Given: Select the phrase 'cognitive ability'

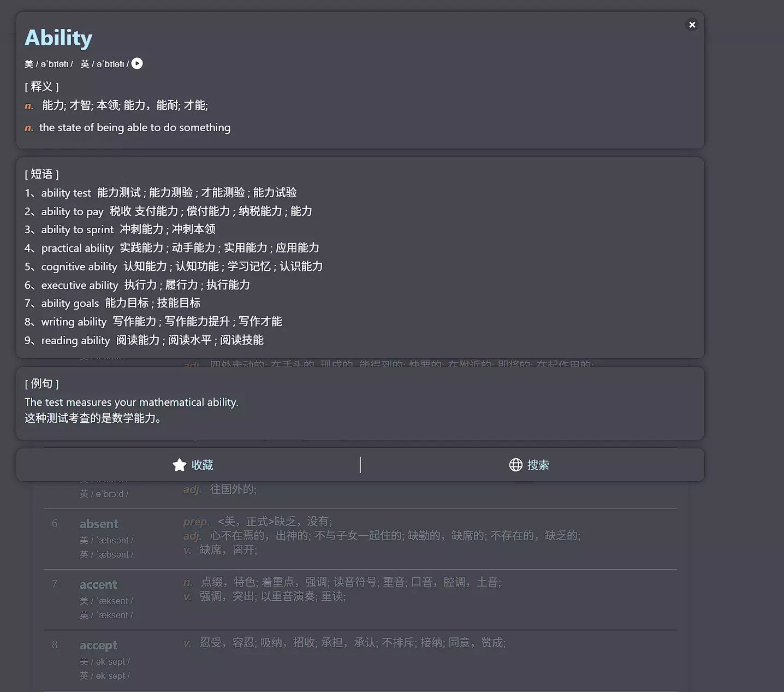Looking at the screenshot, I should click(79, 267).
